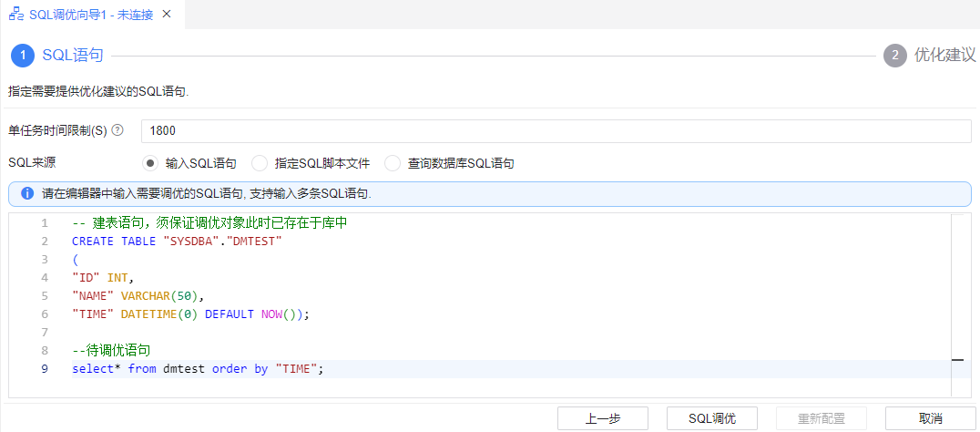The width and height of the screenshot is (980, 432).
Task: Click the --待调优语句 comment line
Action: [x=111, y=351]
